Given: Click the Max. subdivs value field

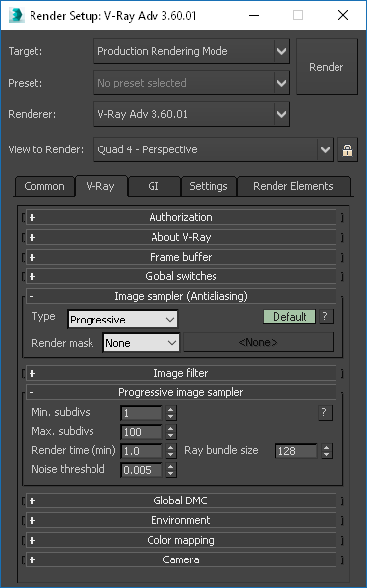Looking at the screenshot, I should point(142,432).
